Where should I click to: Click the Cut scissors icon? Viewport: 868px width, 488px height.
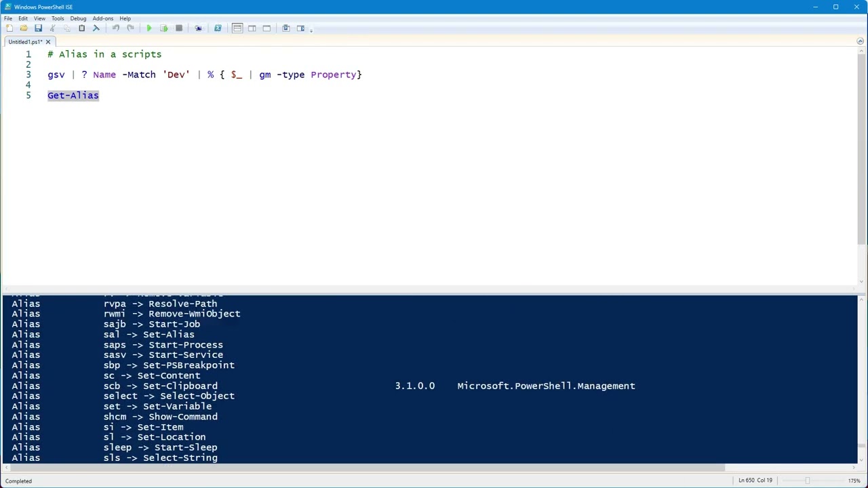pos(52,28)
